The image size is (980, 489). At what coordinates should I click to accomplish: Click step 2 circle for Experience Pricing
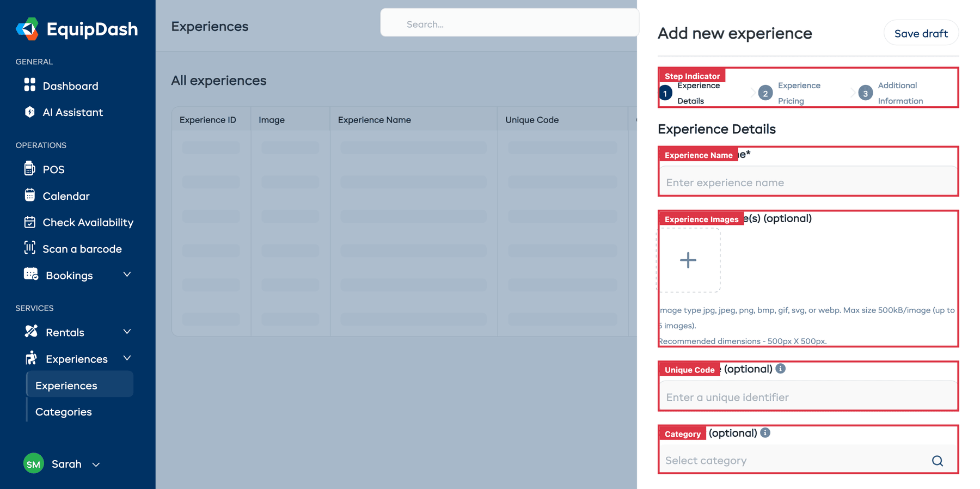pyautogui.click(x=765, y=93)
